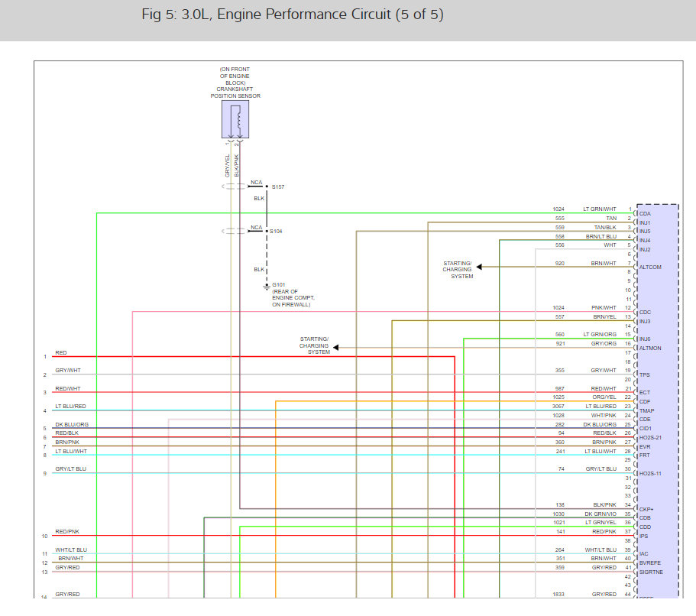Click the TPS terminal label
This screenshot has height=616, width=696.
tap(645, 374)
